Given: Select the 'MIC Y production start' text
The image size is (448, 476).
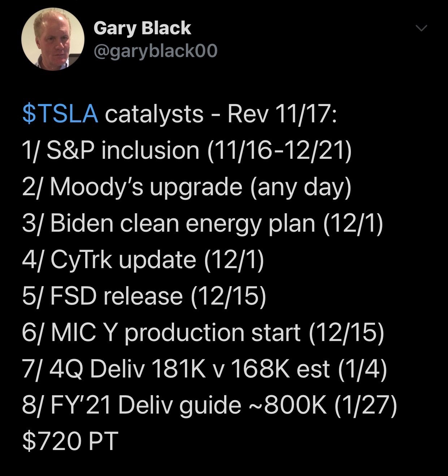Looking at the screenshot, I should pyautogui.click(x=175, y=332).
